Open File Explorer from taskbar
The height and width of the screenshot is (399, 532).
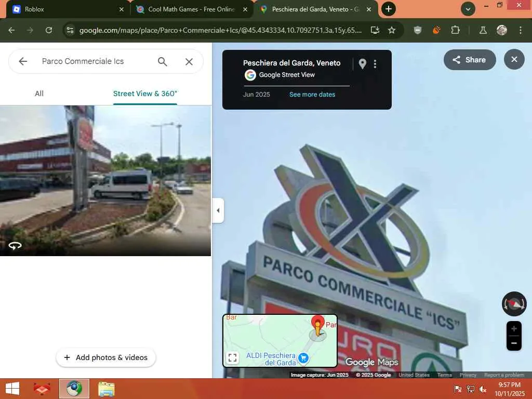coord(107,389)
